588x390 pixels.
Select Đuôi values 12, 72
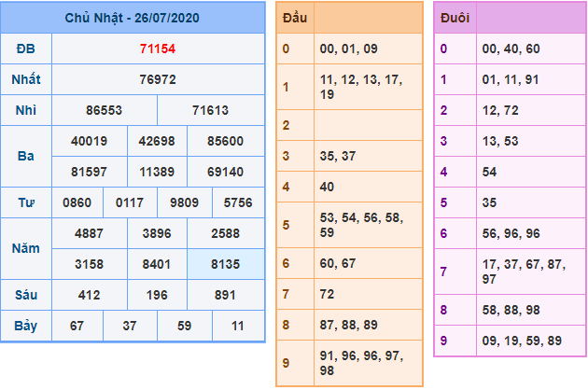500,110
